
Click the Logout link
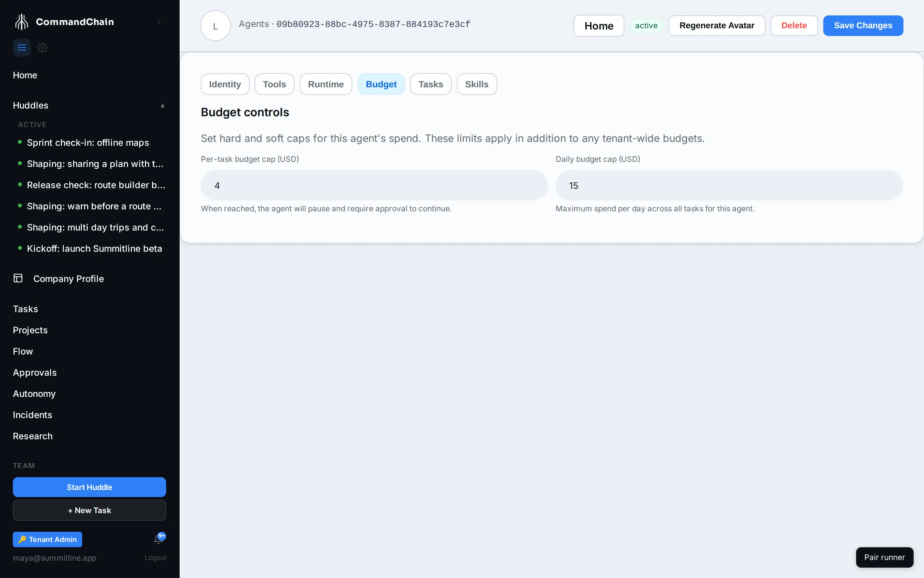pyautogui.click(x=155, y=558)
